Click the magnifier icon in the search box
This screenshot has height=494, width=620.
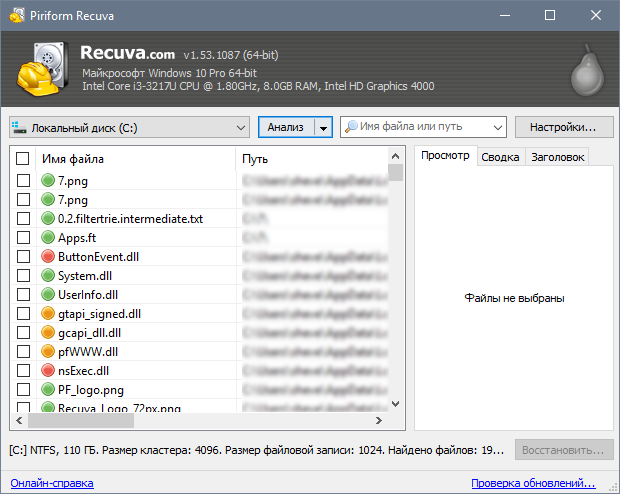click(351, 127)
